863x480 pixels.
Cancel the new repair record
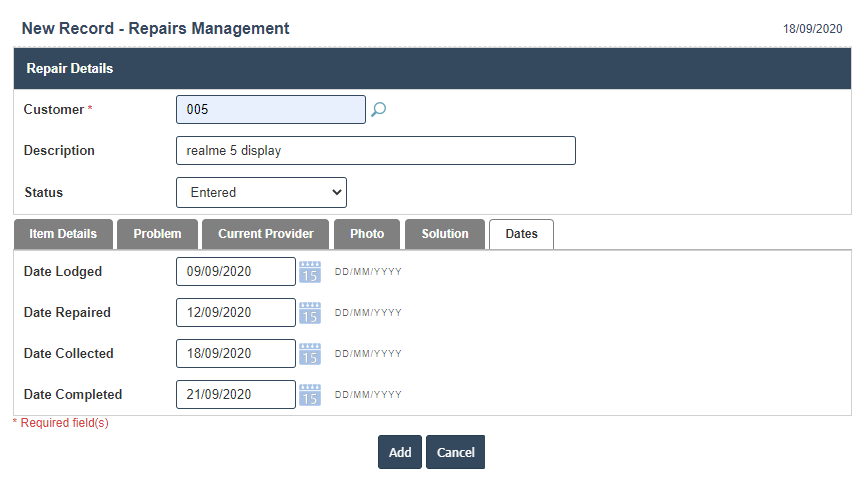tap(455, 452)
